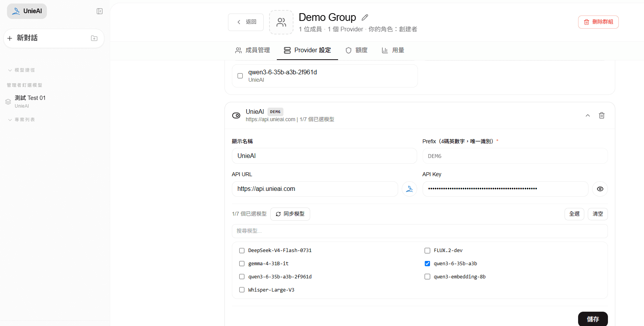
Task: Open the 用量 tab
Action: pos(393,50)
